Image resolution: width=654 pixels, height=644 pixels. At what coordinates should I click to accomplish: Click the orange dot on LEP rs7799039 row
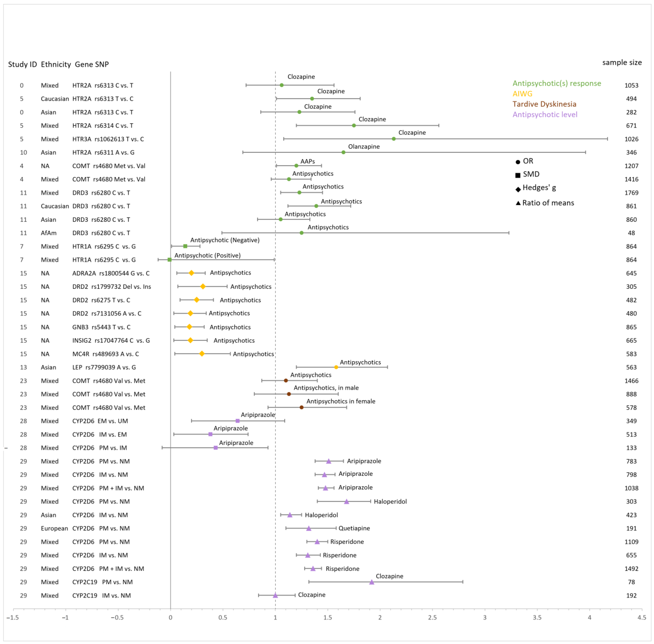[336, 367]
